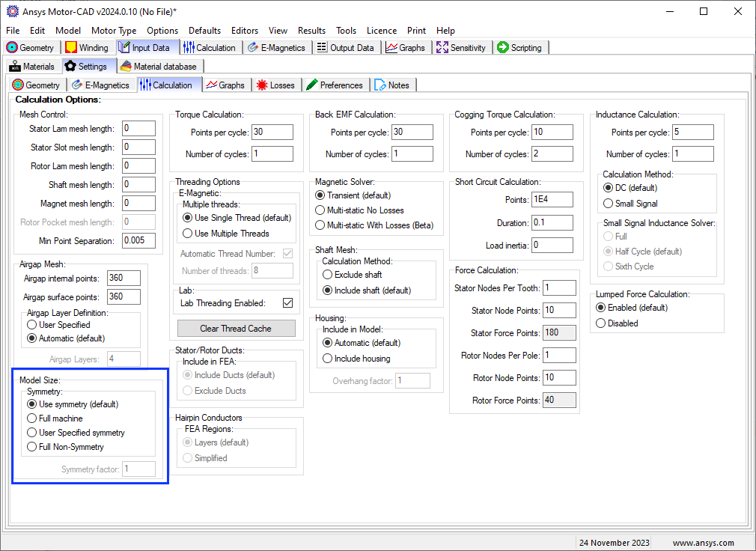Choose Full machine symmetry option
The image size is (756, 551).
pos(32,418)
